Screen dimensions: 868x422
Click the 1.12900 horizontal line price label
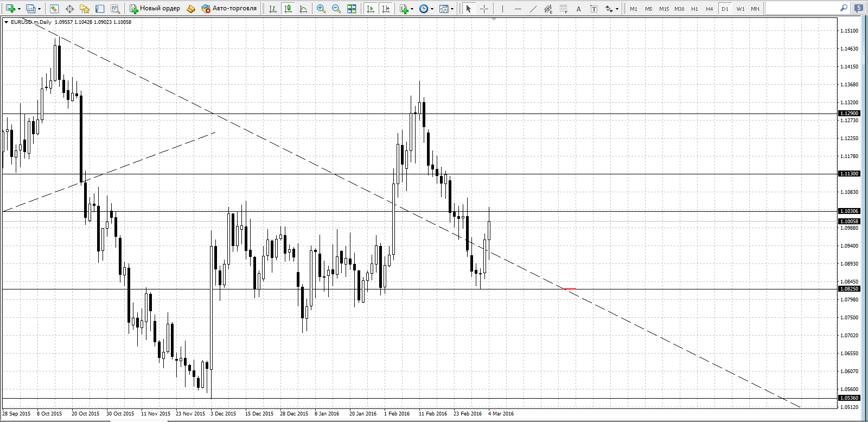(849, 114)
